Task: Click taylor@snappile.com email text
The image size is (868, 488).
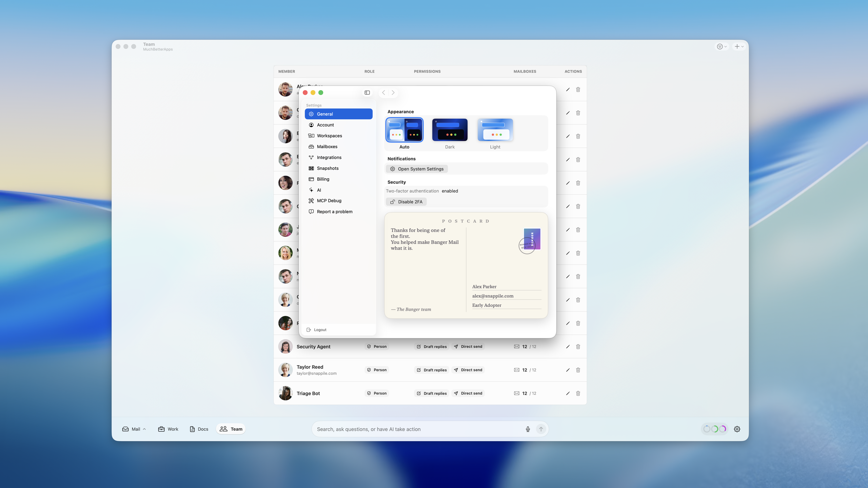Action: [316, 373]
